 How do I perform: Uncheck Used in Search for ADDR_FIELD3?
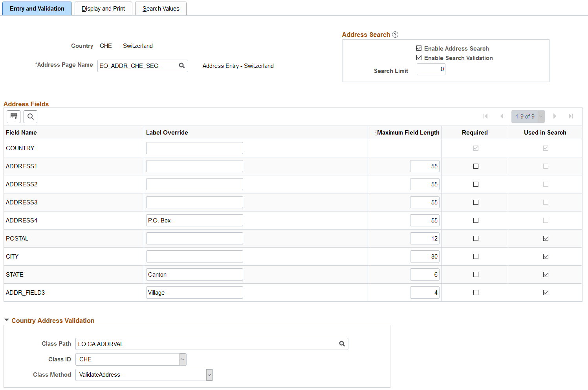[x=545, y=292]
